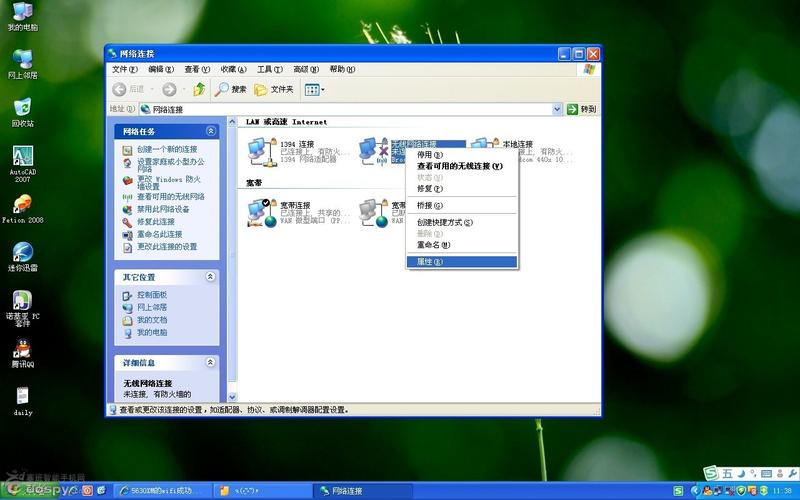The width and height of the screenshot is (800, 500).
Task: Open the Search (搜索) toolbar button
Action: (230, 89)
